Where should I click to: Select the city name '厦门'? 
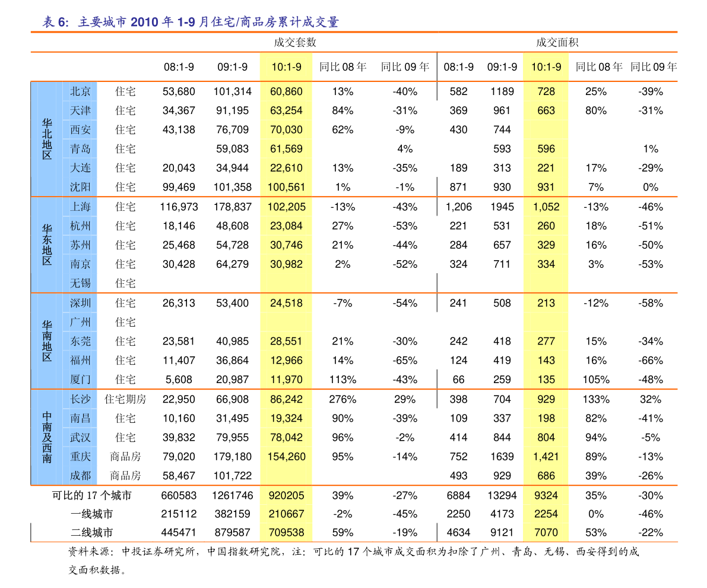click(x=80, y=380)
